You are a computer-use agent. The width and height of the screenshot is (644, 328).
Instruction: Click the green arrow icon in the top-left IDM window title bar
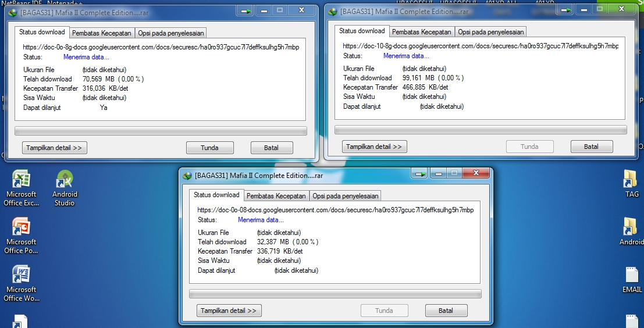[x=245, y=11]
